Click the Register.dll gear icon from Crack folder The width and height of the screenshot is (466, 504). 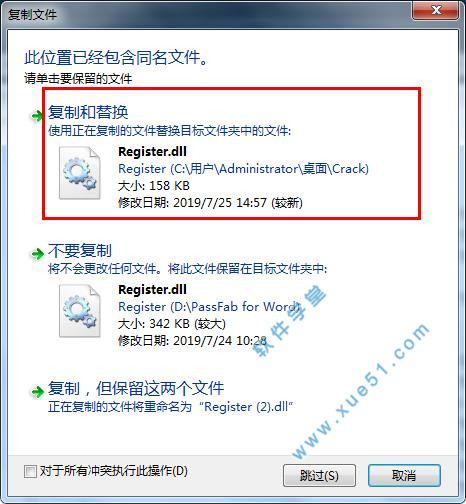[x=80, y=173]
